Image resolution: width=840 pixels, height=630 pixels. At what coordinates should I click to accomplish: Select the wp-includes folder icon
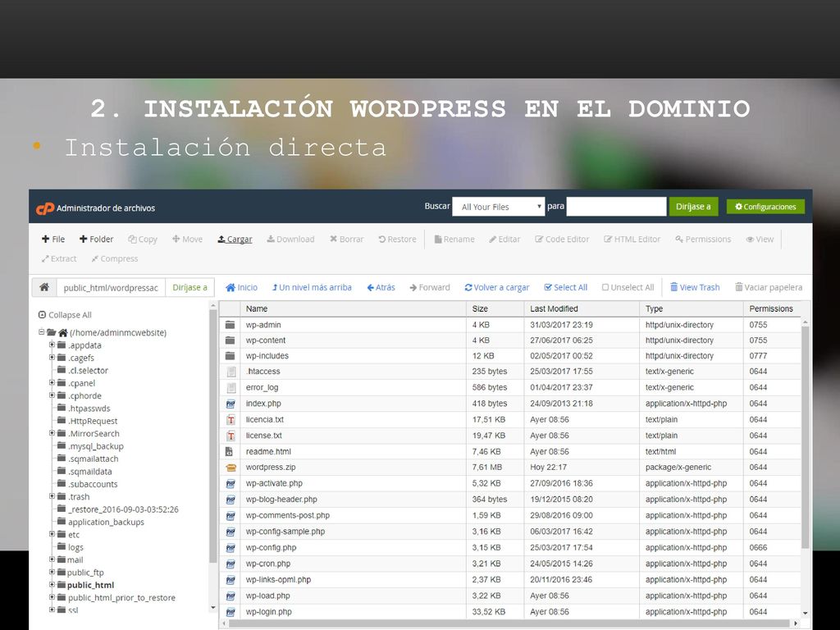[x=231, y=356]
